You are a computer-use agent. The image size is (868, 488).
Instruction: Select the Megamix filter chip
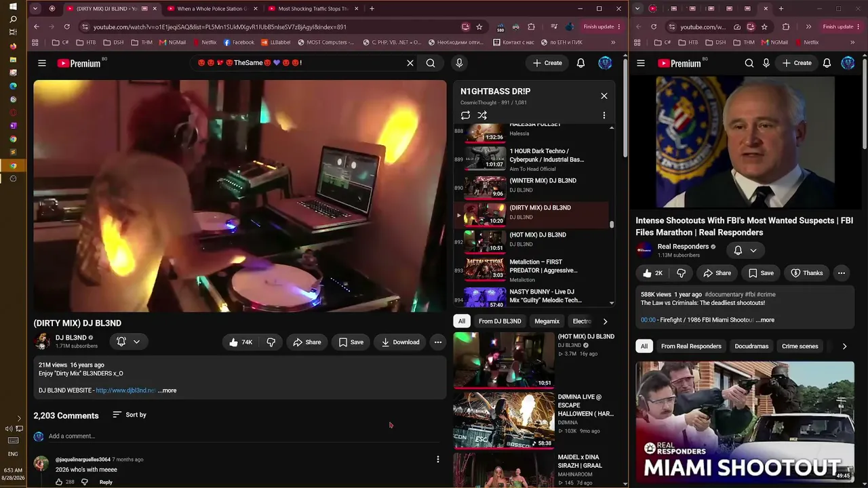[547, 321]
